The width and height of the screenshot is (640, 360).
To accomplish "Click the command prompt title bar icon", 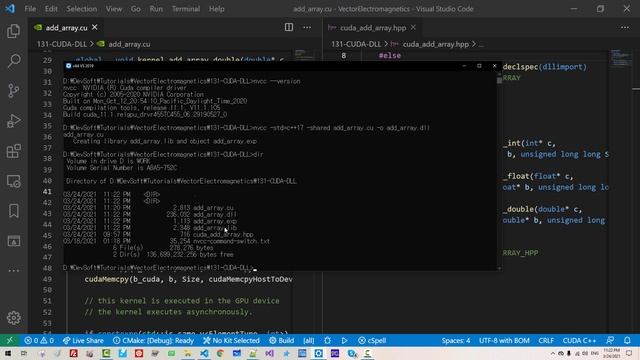I will click(x=68, y=66).
